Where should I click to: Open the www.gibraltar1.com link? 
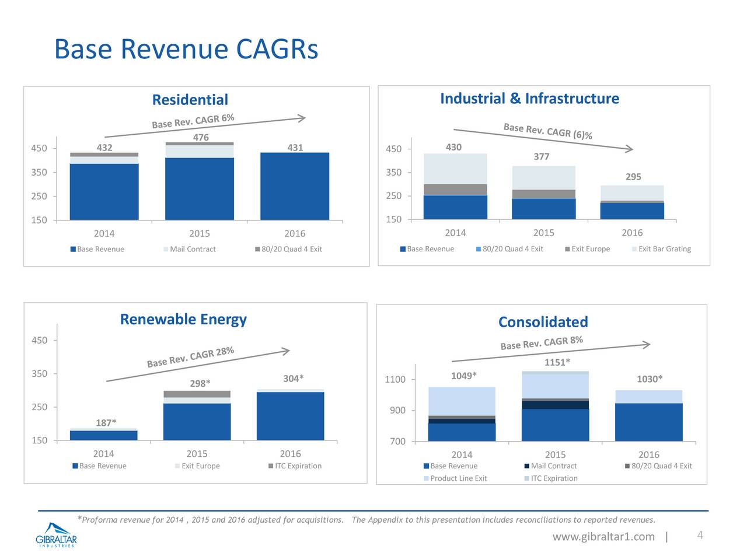point(605,536)
